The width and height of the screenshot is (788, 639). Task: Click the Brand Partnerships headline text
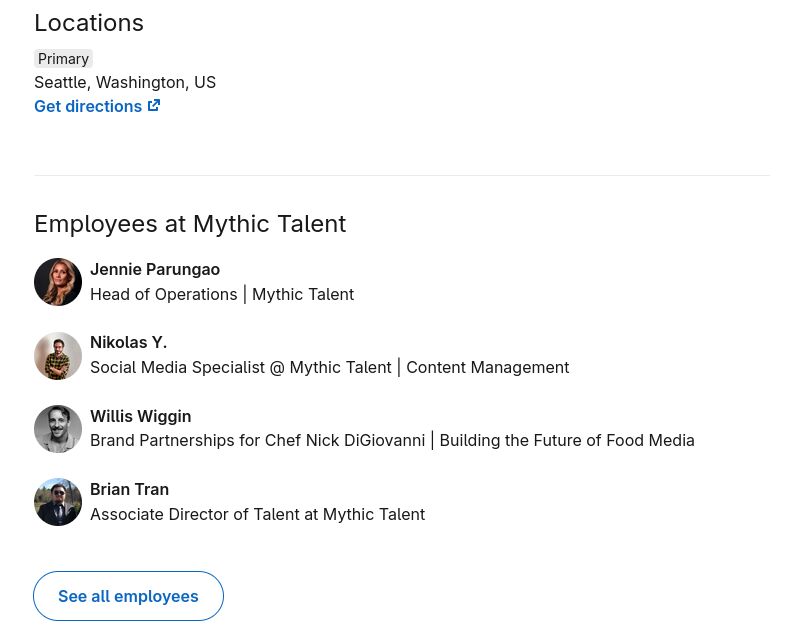(x=392, y=440)
